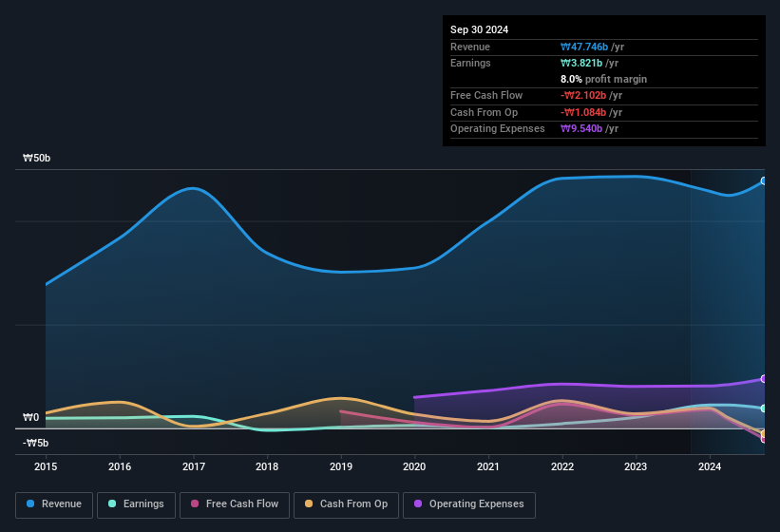Click the -₩2.102b free cash flow value
The image size is (780, 532).
[x=583, y=95]
